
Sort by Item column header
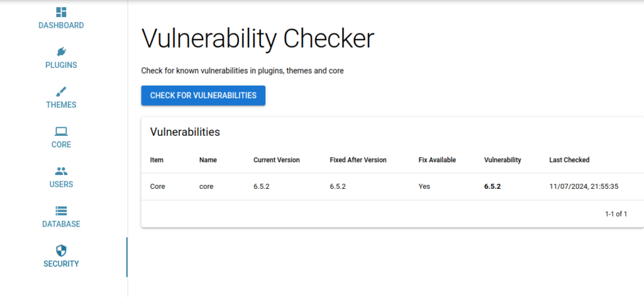[157, 160]
